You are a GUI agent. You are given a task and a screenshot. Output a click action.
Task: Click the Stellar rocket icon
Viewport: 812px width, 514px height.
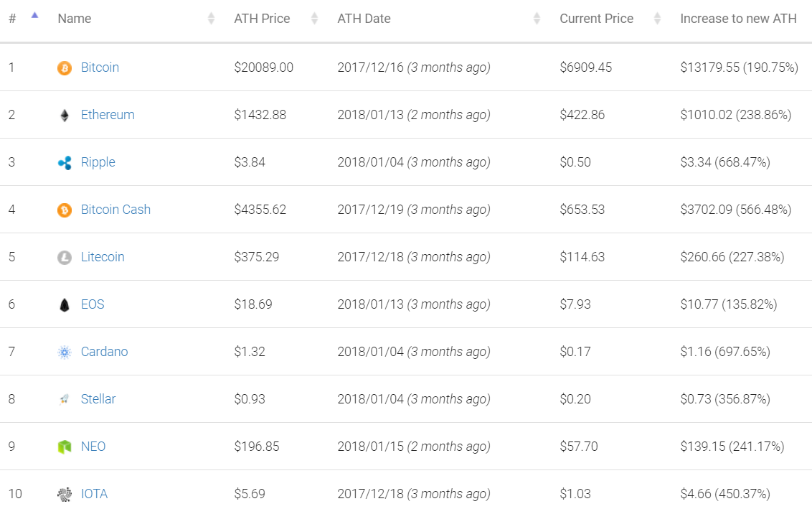[x=65, y=400]
